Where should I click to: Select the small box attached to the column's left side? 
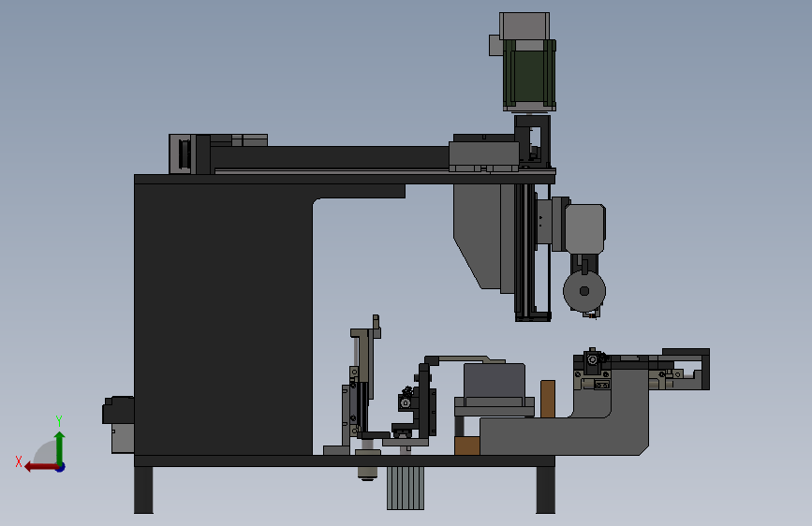pyautogui.click(x=119, y=425)
